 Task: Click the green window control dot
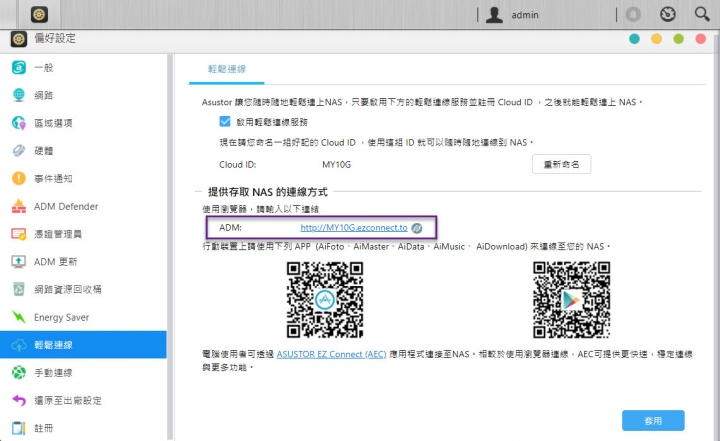click(x=679, y=39)
